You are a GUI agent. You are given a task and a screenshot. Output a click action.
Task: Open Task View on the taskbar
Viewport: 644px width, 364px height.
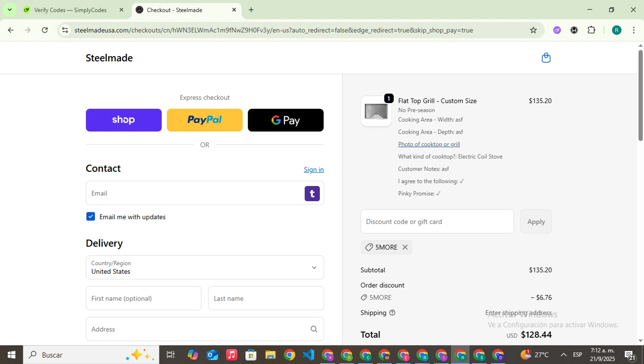click(170, 355)
